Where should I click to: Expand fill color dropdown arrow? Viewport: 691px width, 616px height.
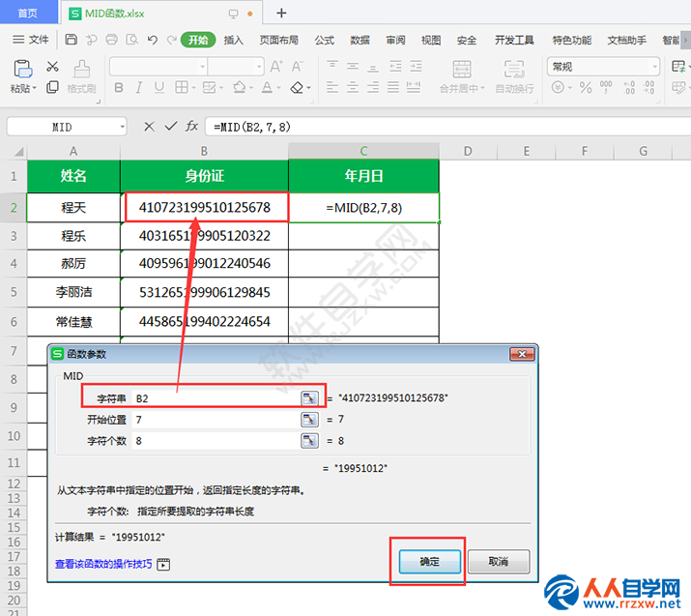tap(251, 88)
